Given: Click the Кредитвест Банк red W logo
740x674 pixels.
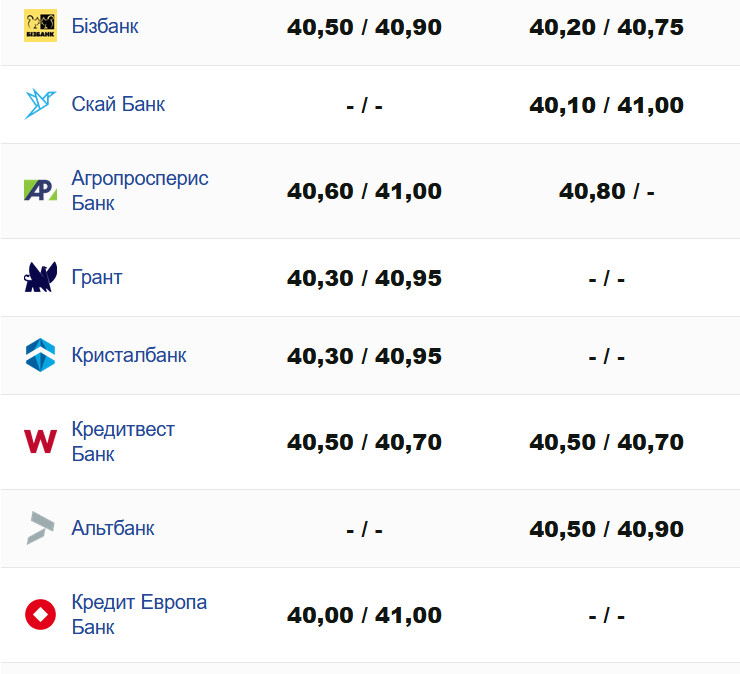Looking at the screenshot, I should point(41,441).
